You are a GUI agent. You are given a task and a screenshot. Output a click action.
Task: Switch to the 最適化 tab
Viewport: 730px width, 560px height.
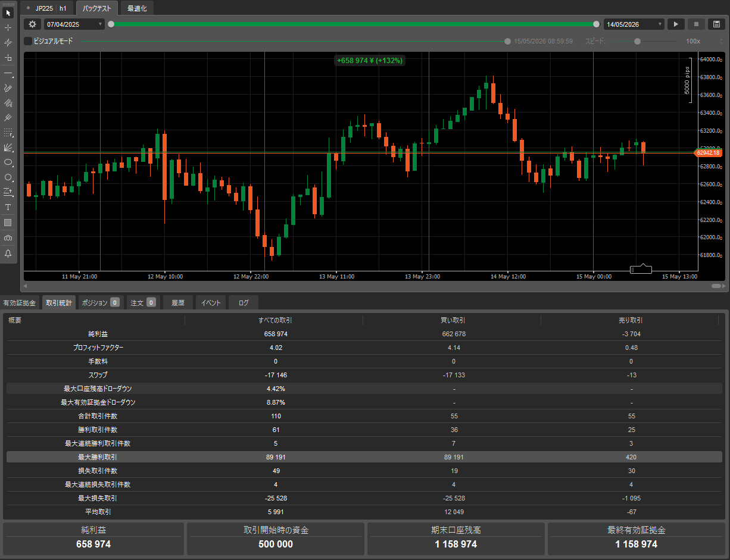coord(137,8)
